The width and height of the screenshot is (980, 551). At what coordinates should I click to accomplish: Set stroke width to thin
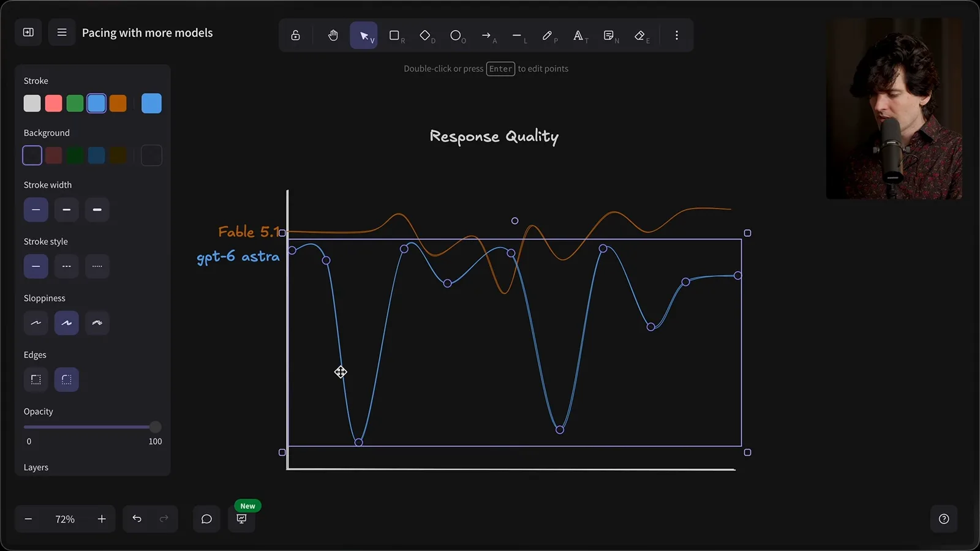pyautogui.click(x=36, y=210)
